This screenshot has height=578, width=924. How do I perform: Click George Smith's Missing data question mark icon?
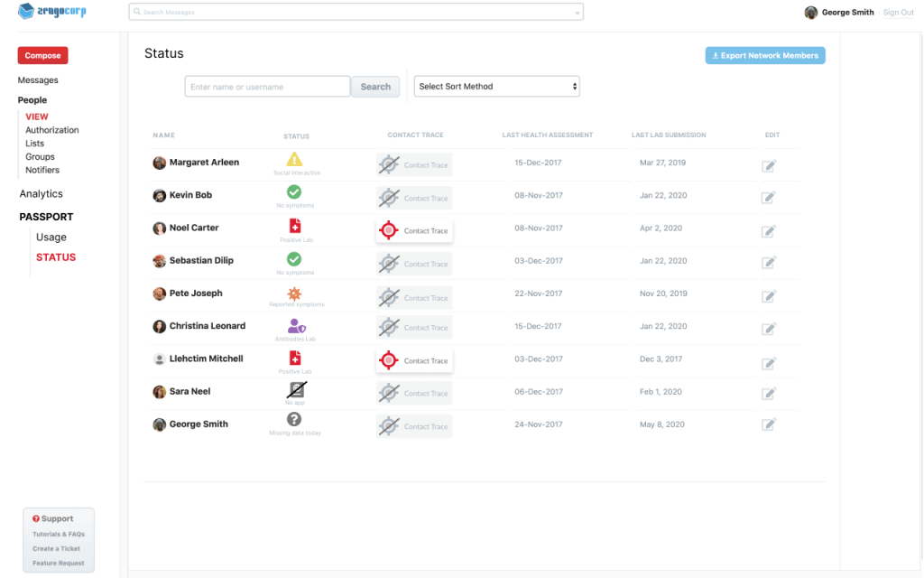click(294, 419)
